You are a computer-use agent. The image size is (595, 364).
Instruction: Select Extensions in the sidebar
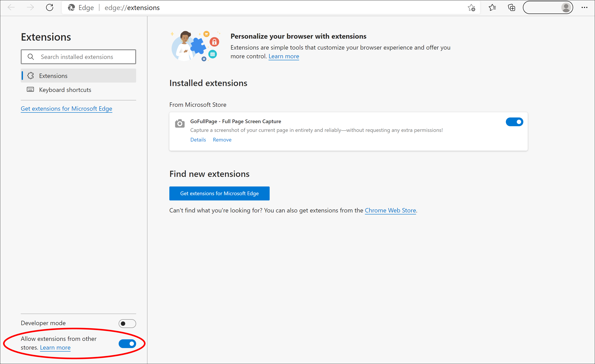[x=53, y=76]
